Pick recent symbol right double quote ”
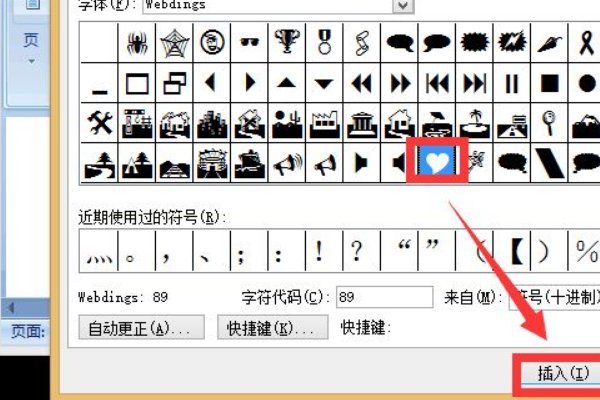Screen dimensions: 600x400 point(437,251)
